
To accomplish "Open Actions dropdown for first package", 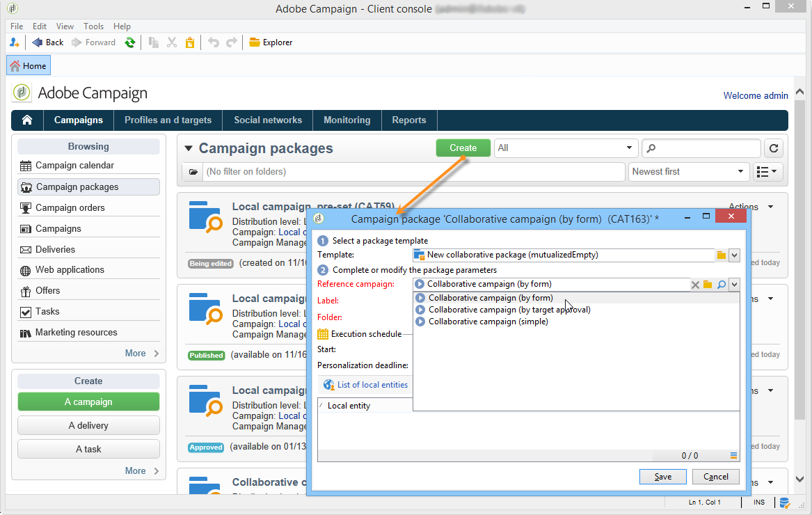I will click(751, 207).
